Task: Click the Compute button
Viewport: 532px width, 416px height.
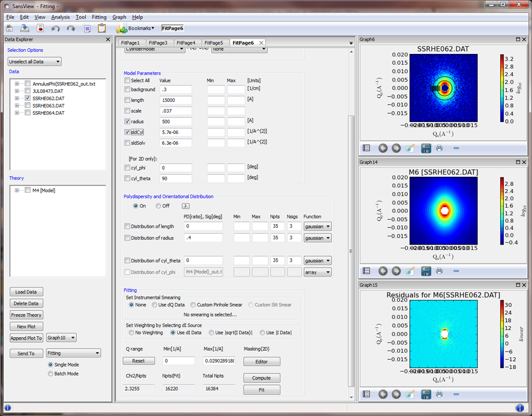Action: tap(262, 378)
